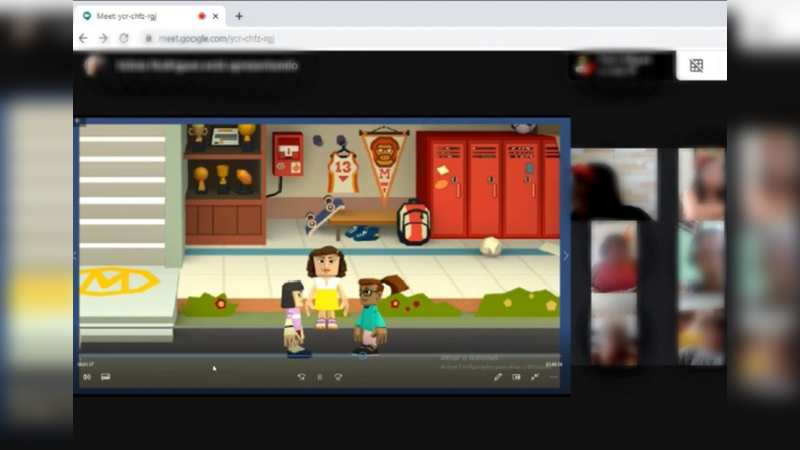Pause the playing video
This screenshot has width=800, height=450.
(320, 377)
